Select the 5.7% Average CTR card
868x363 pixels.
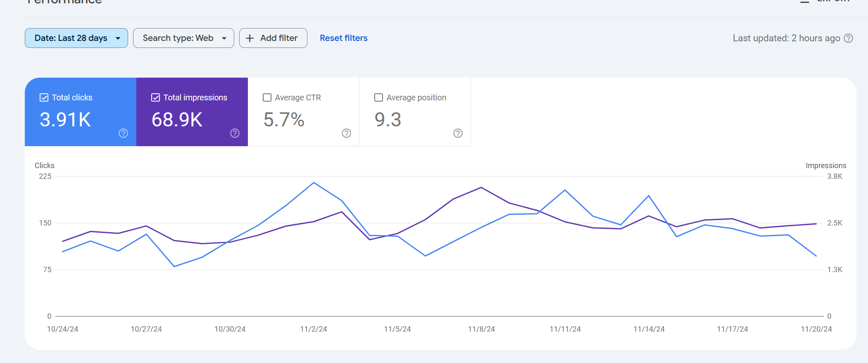coord(304,112)
